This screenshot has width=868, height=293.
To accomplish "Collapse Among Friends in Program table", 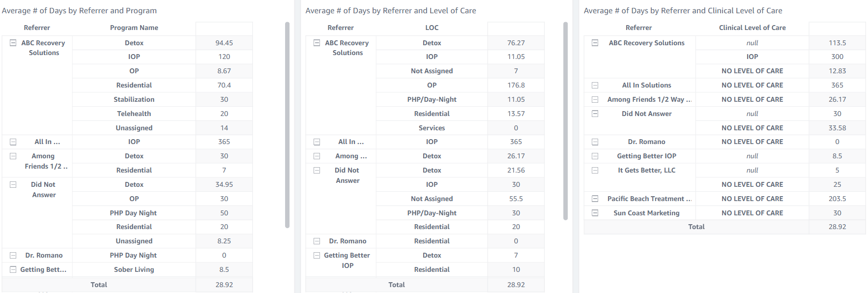I will pos(13,156).
